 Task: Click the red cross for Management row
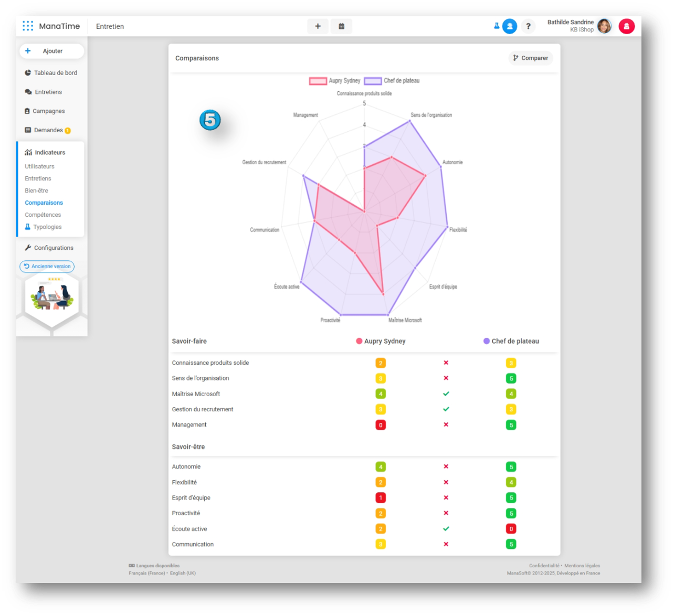446,424
